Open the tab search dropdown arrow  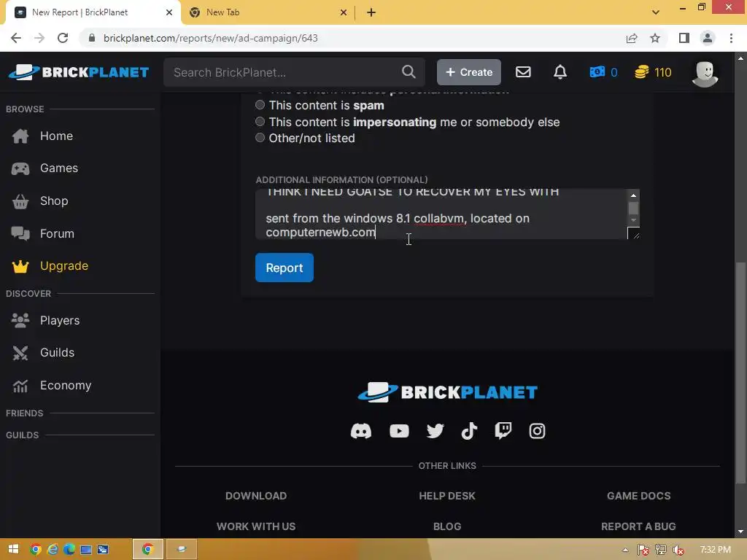click(656, 12)
